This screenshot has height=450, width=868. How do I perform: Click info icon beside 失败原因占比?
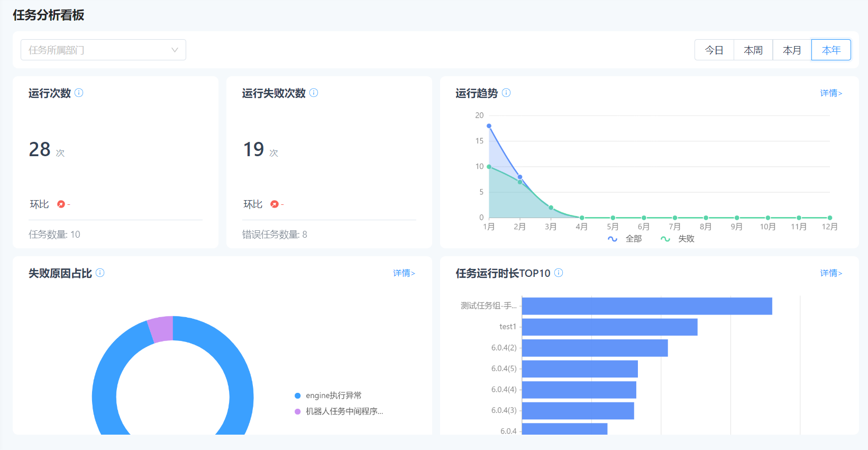100,273
